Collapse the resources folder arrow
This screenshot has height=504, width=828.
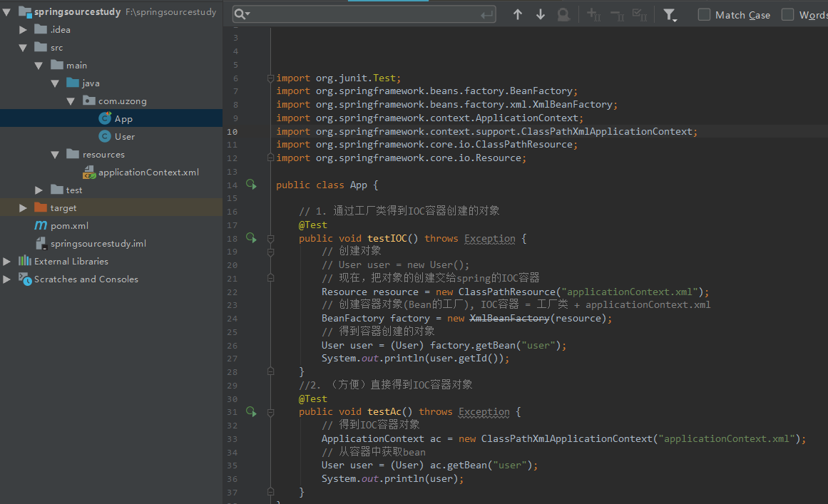point(55,155)
